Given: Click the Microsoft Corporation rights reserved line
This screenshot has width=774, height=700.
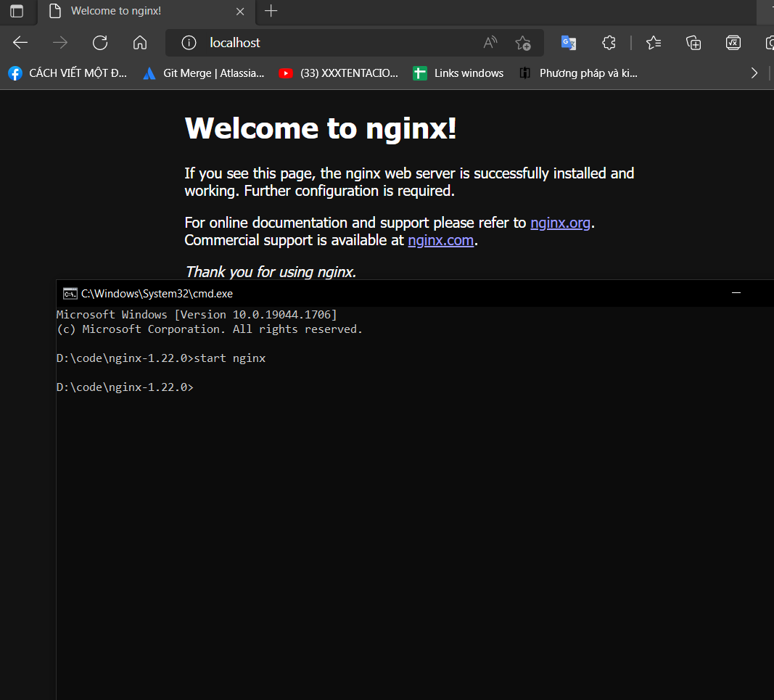Looking at the screenshot, I should click(x=210, y=329).
